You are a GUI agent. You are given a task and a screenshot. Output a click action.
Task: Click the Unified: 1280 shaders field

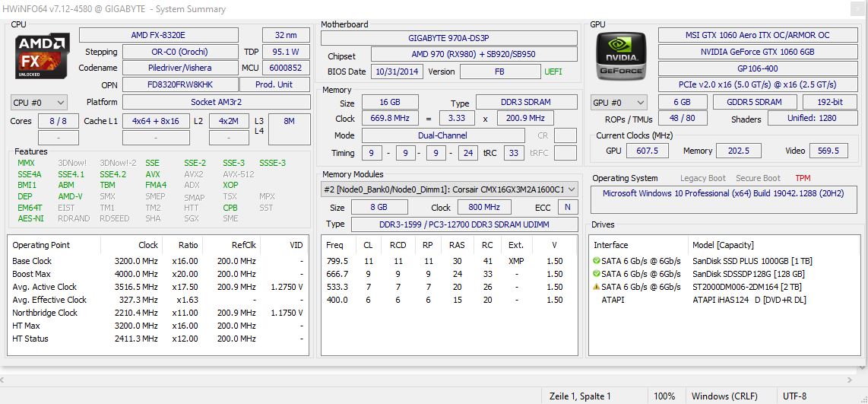813,118
